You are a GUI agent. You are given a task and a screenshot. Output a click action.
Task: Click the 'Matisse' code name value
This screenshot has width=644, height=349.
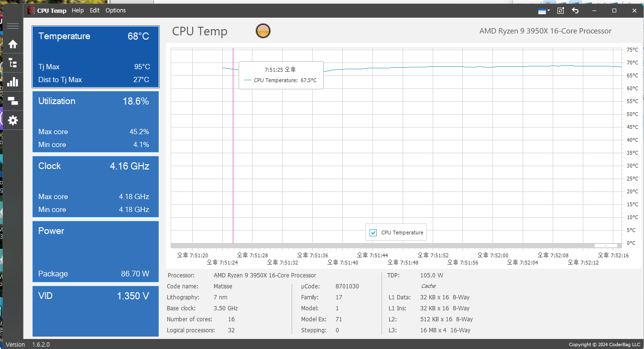[x=223, y=286]
